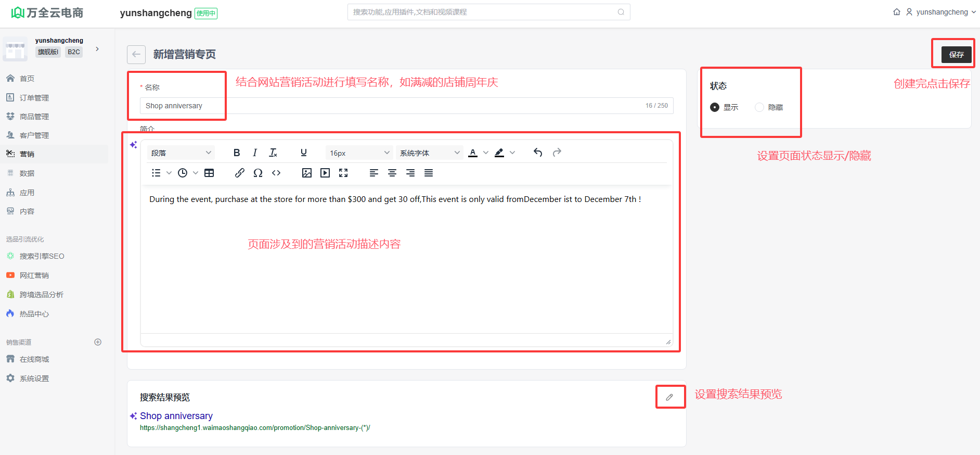Apply italic formatting to text
Image resolution: width=980 pixels, height=455 pixels.
[255, 153]
